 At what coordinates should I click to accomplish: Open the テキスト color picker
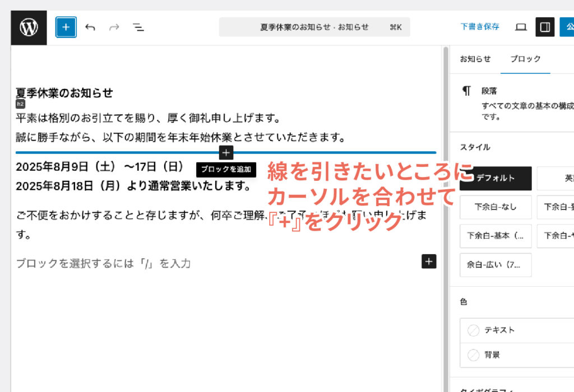[x=517, y=330]
